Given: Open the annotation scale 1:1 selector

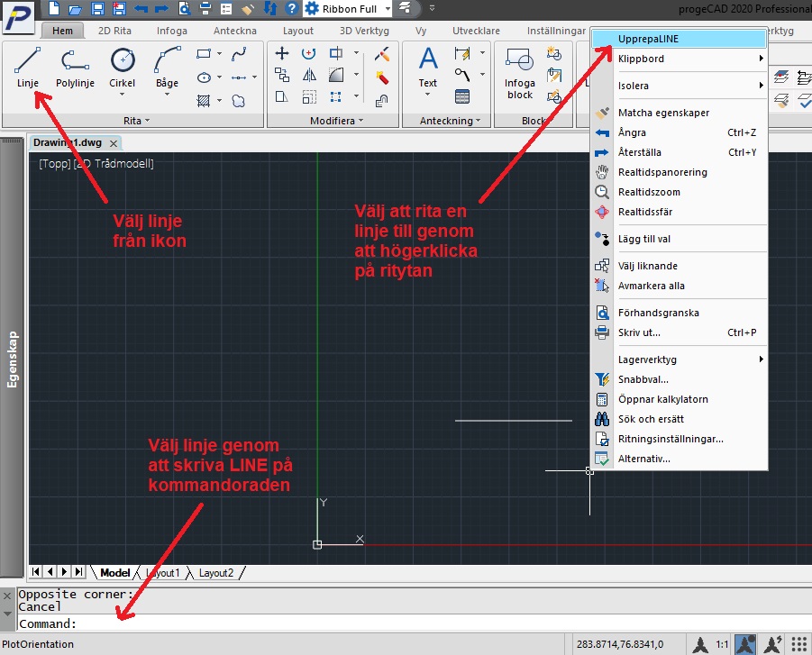Looking at the screenshot, I should (722, 645).
